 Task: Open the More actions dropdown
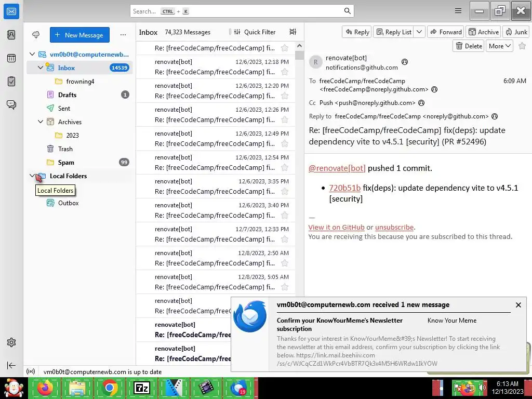(499, 46)
